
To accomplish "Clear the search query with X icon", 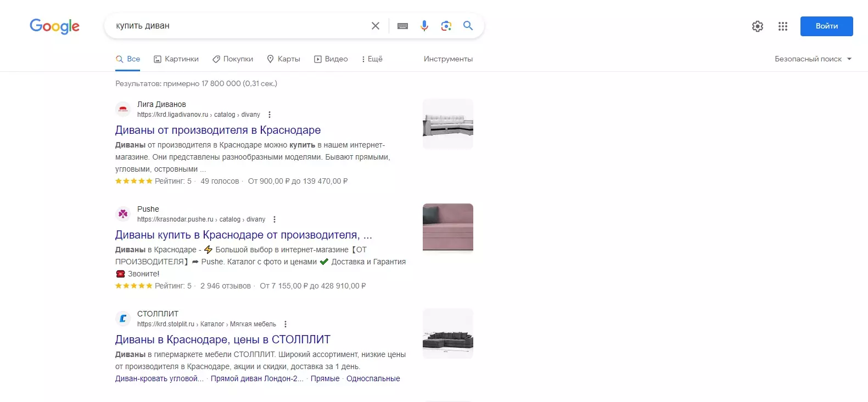I will (x=376, y=26).
